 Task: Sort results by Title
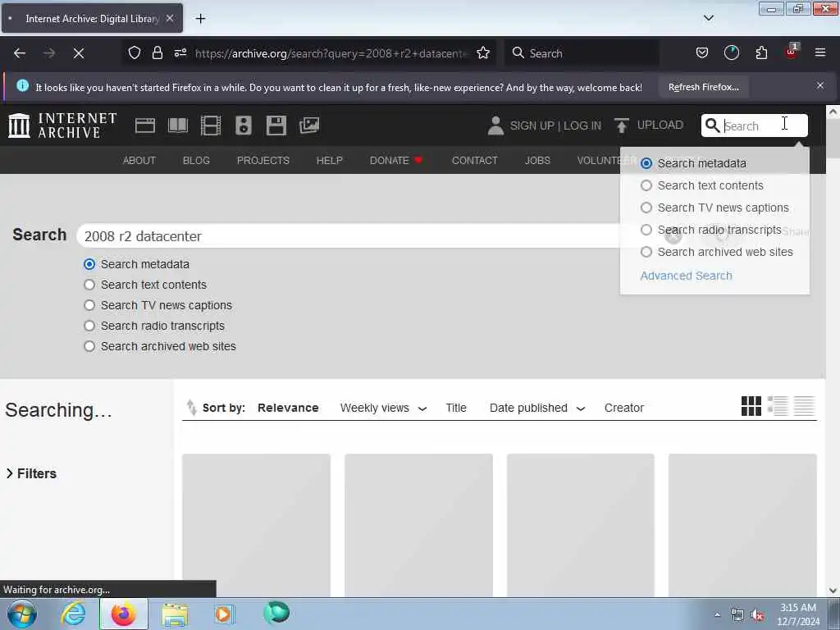[x=456, y=408]
